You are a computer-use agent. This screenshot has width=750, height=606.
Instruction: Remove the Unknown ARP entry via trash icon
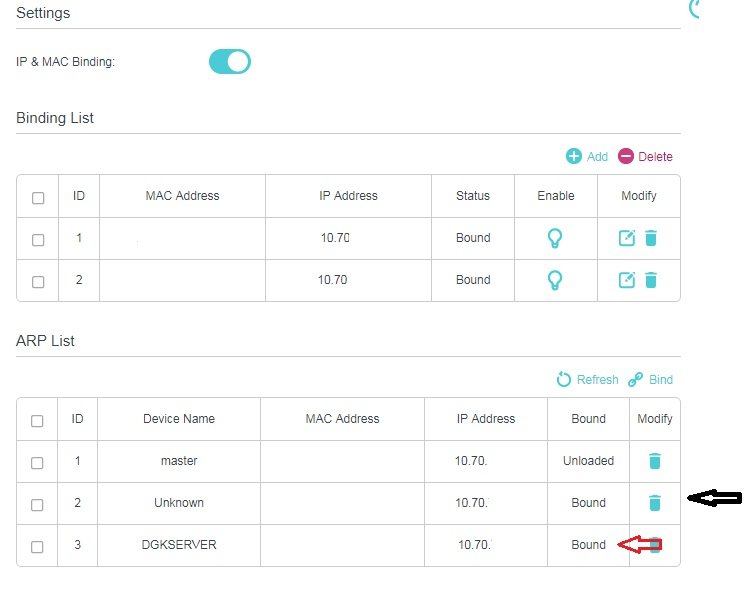coord(655,503)
